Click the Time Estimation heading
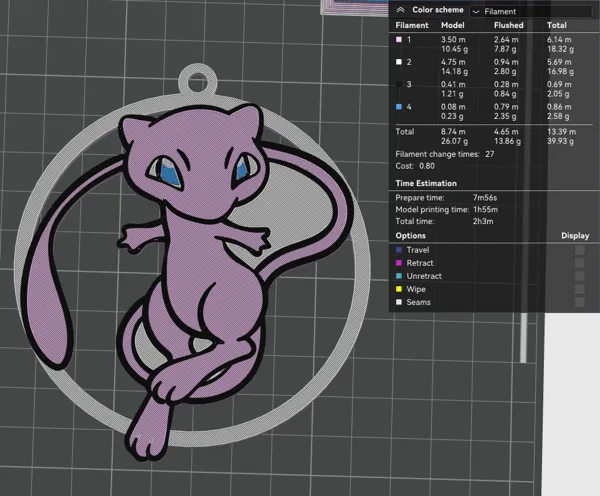This screenshot has height=496, width=600. tap(426, 183)
